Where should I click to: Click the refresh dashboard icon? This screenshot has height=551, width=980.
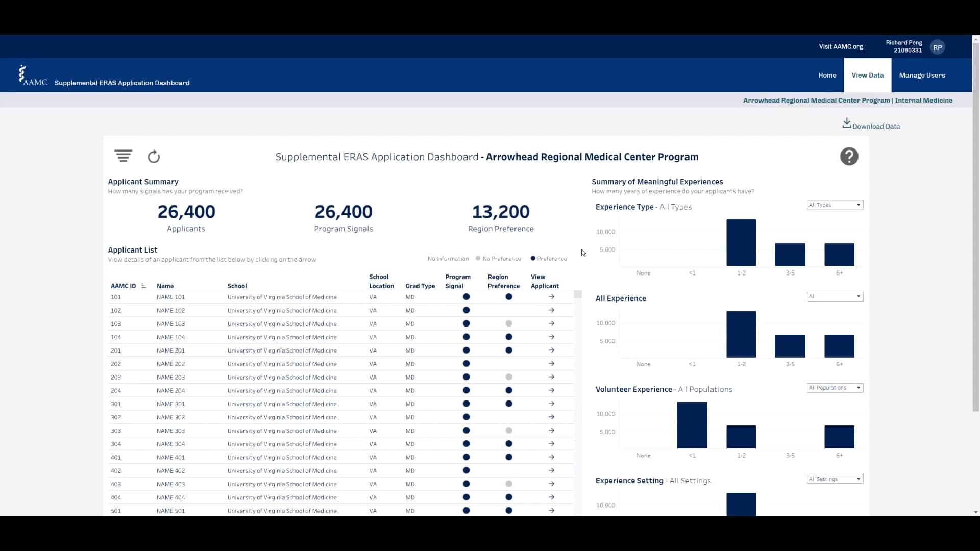pos(154,157)
